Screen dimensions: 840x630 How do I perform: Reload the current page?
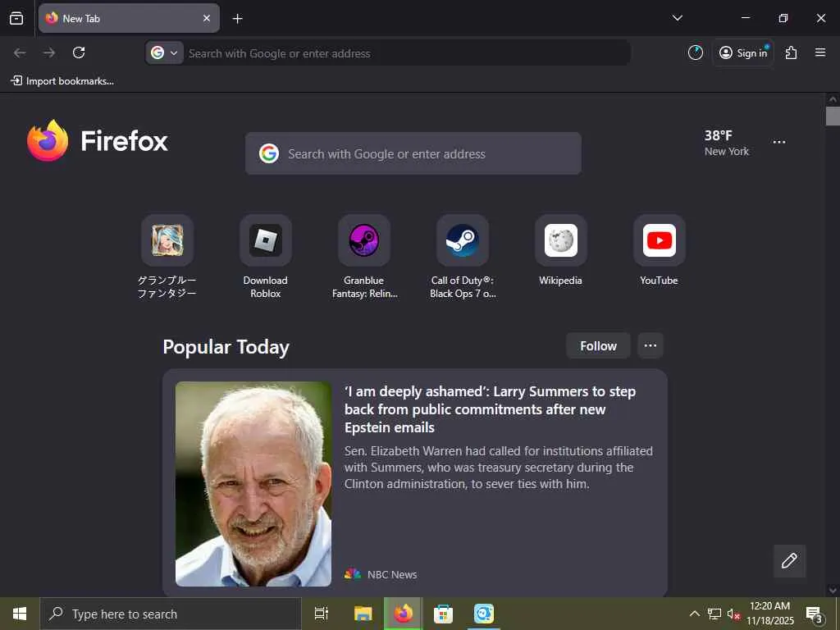[x=79, y=52]
